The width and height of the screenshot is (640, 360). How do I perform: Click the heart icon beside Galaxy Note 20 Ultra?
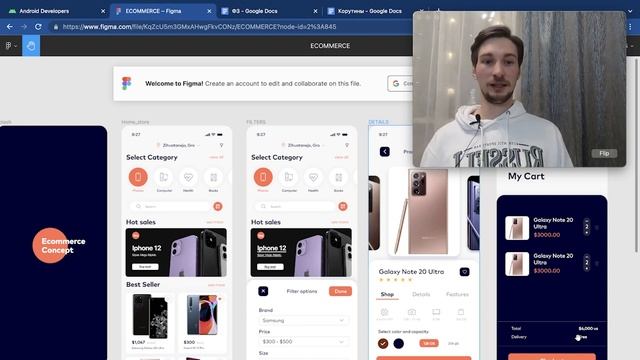coord(464,272)
